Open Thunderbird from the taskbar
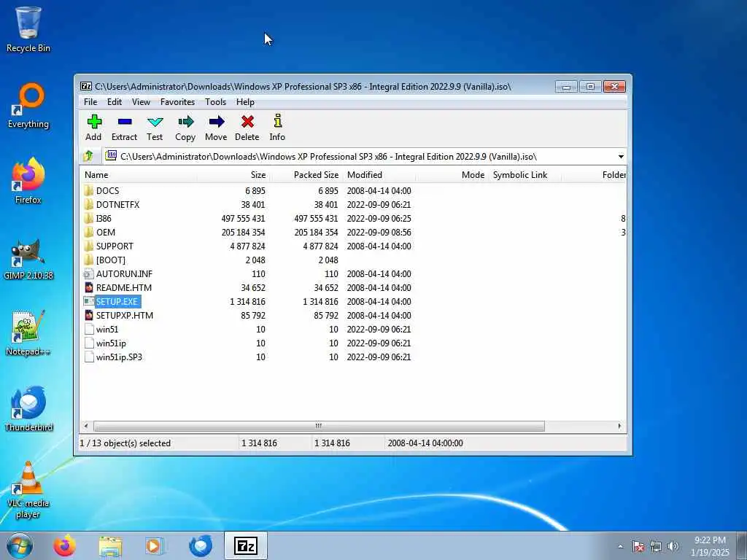 click(200, 545)
